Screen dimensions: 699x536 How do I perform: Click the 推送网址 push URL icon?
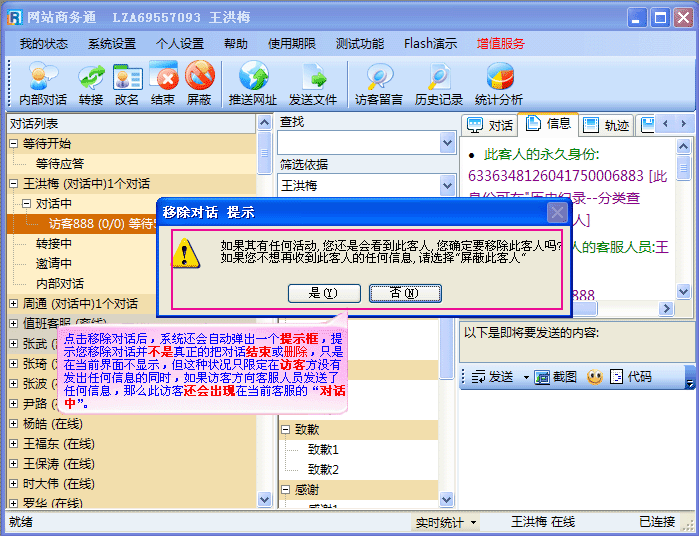tap(253, 77)
